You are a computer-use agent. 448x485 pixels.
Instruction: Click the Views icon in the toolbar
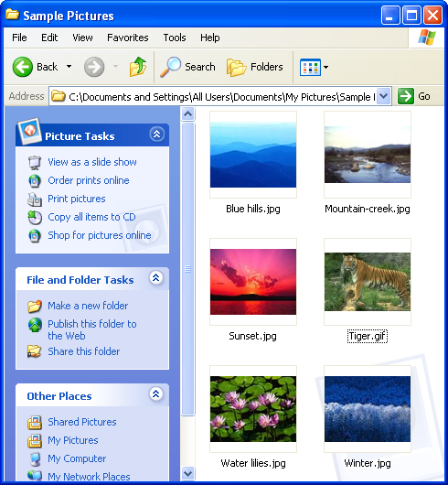point(310,67)
